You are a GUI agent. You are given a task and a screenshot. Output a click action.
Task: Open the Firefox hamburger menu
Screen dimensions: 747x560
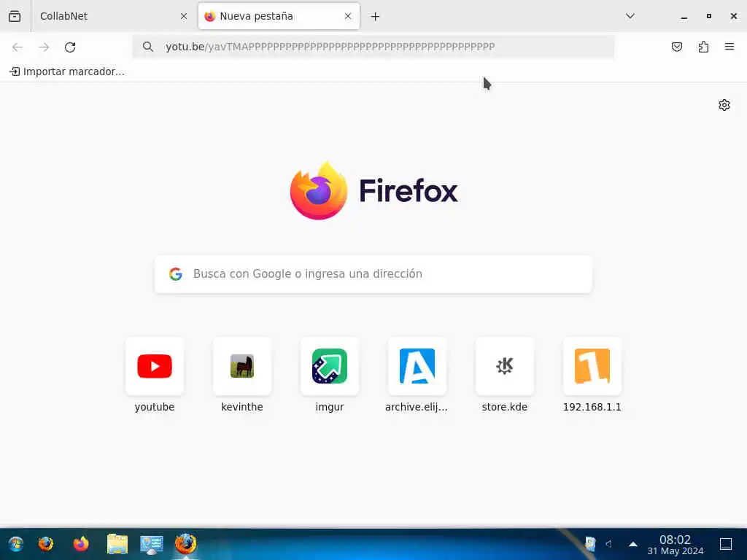(729, 47)
